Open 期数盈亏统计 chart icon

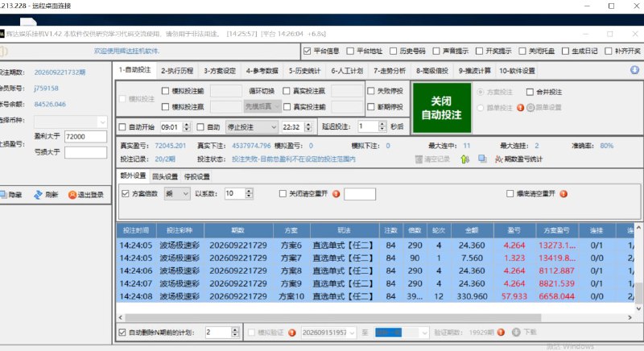point(498,159)
